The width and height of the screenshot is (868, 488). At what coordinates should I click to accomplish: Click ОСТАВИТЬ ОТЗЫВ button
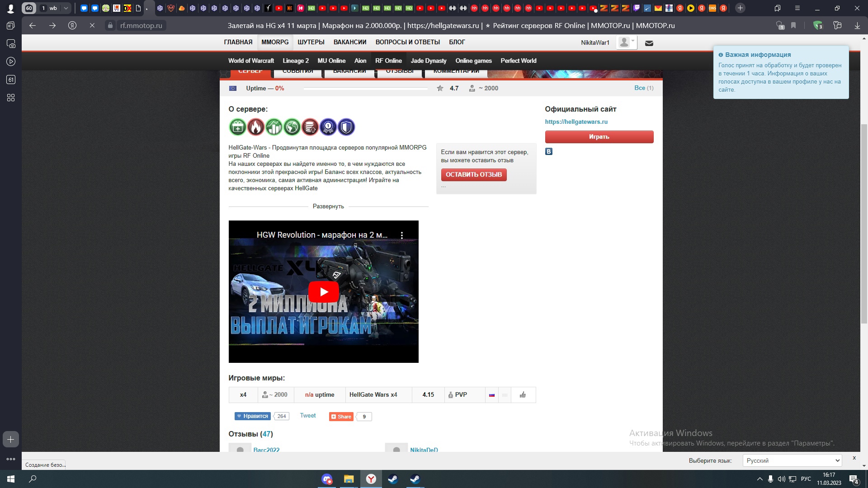474,175
